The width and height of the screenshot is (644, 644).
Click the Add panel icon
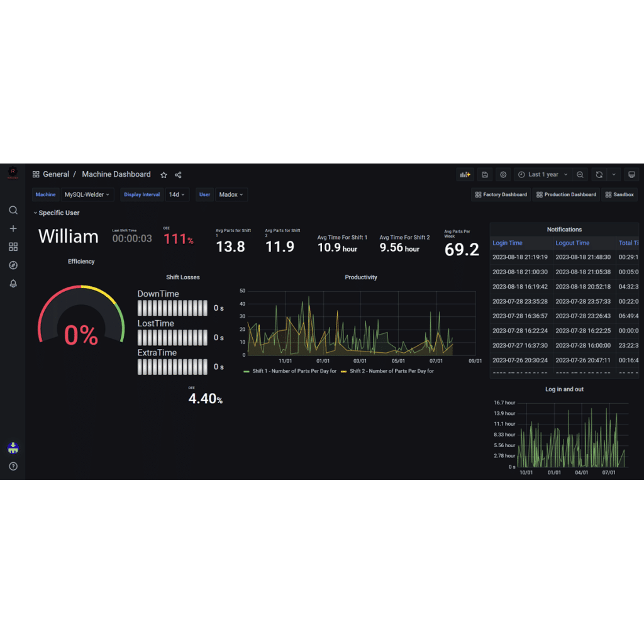pos(465,175)
